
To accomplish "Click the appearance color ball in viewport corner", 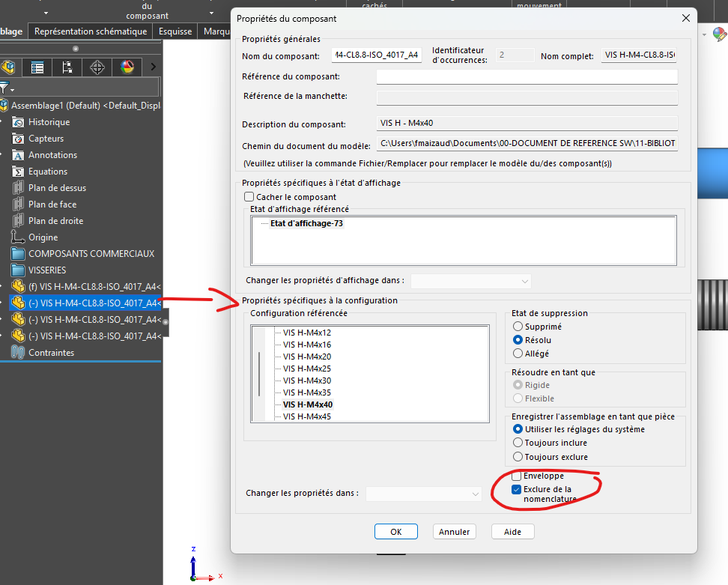I will [718, 34].
